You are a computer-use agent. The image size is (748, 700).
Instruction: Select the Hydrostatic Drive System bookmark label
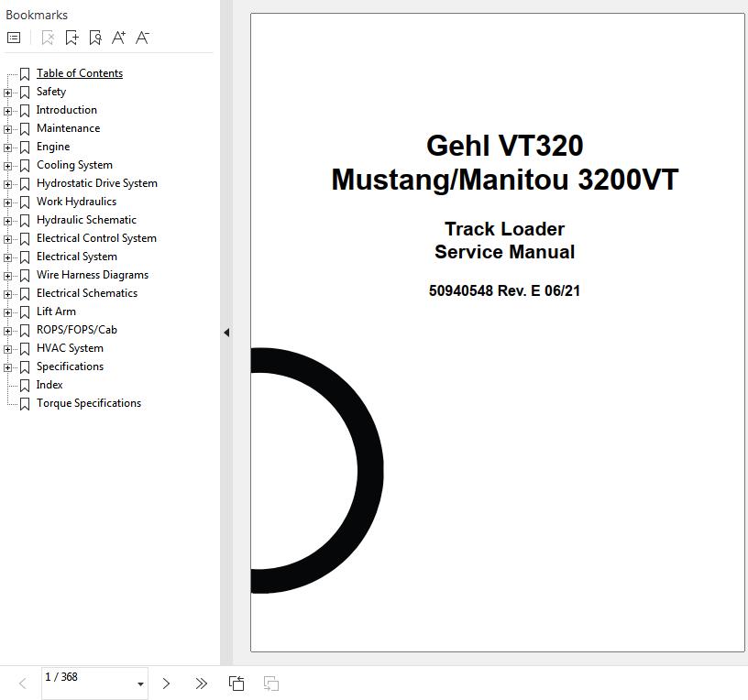point(97,183)
